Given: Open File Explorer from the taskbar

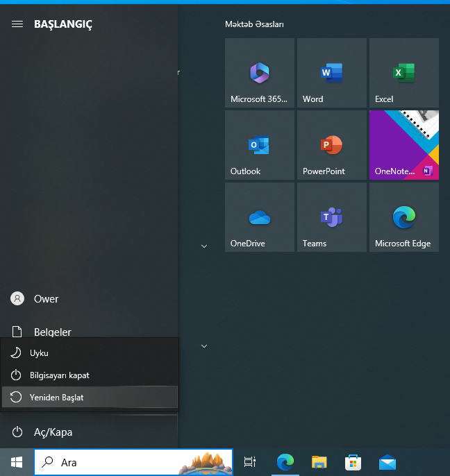Looking at the screenshot, I should click(319, 462).
